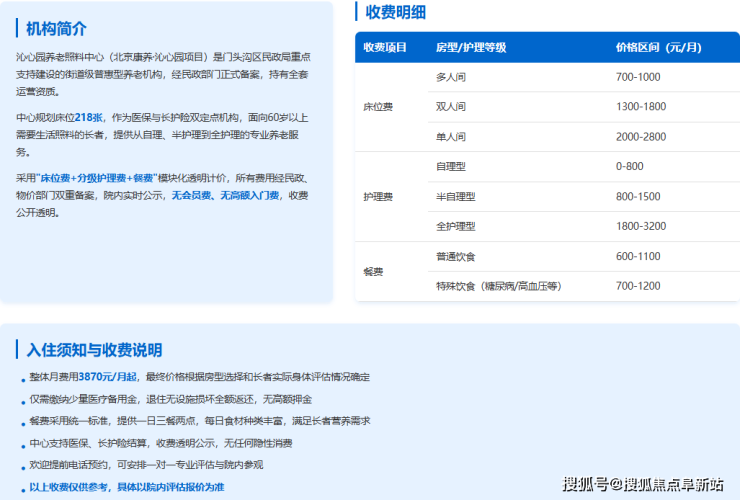This screenshot has height=500, width=740.
Task: Click the 仅需缴纳少量医疗备用金 bullet line
Action: [x=171, y=399]
